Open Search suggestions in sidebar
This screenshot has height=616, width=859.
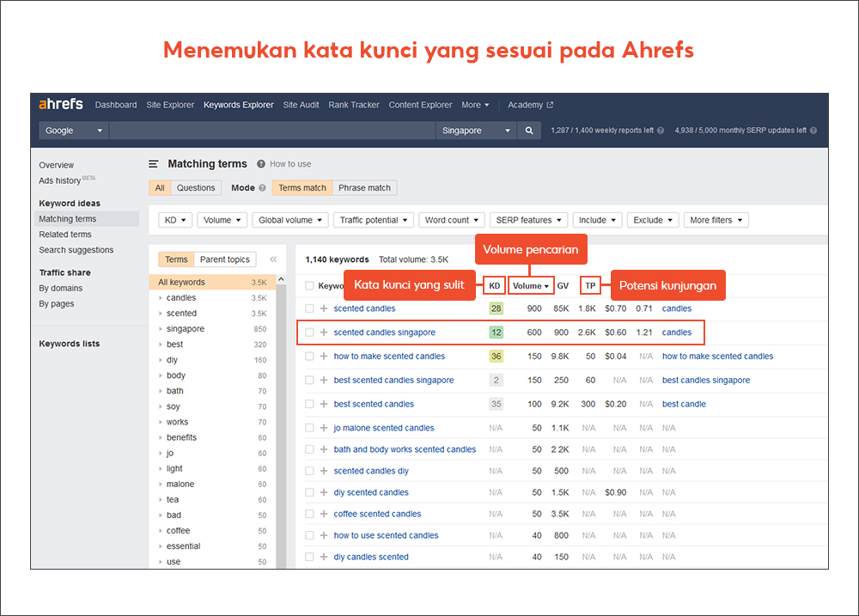pyautogui.click(x=76, y=250)
